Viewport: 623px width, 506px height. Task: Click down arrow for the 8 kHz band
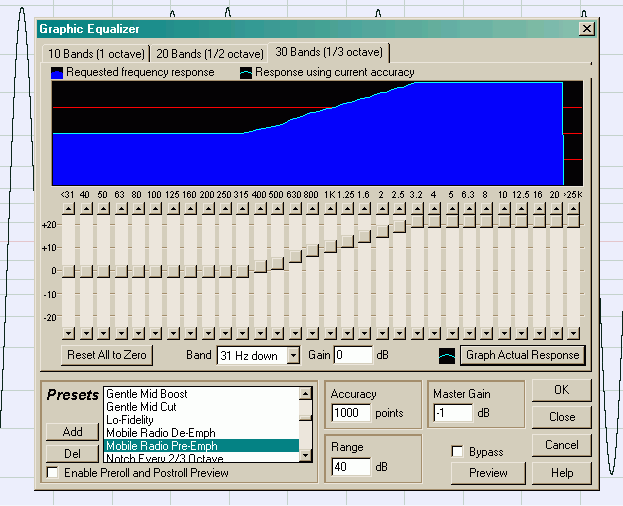pyautogui.click(x=487, y=333)
